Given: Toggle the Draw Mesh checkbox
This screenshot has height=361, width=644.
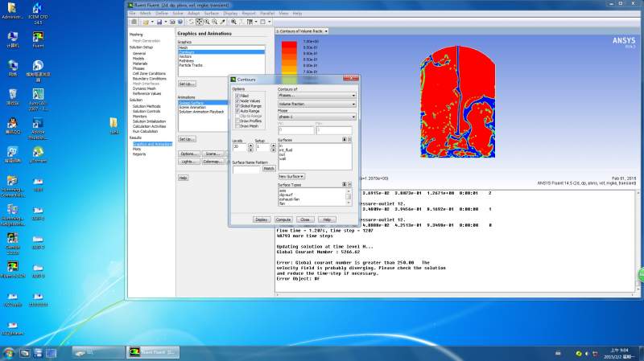Looking at the screenshot, I should pyautogui.click(x=237, y=126).
